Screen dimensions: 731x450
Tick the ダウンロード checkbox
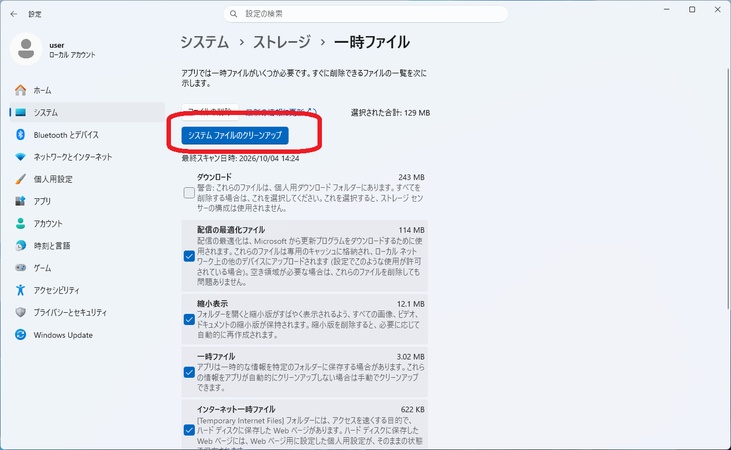[189, 193]
